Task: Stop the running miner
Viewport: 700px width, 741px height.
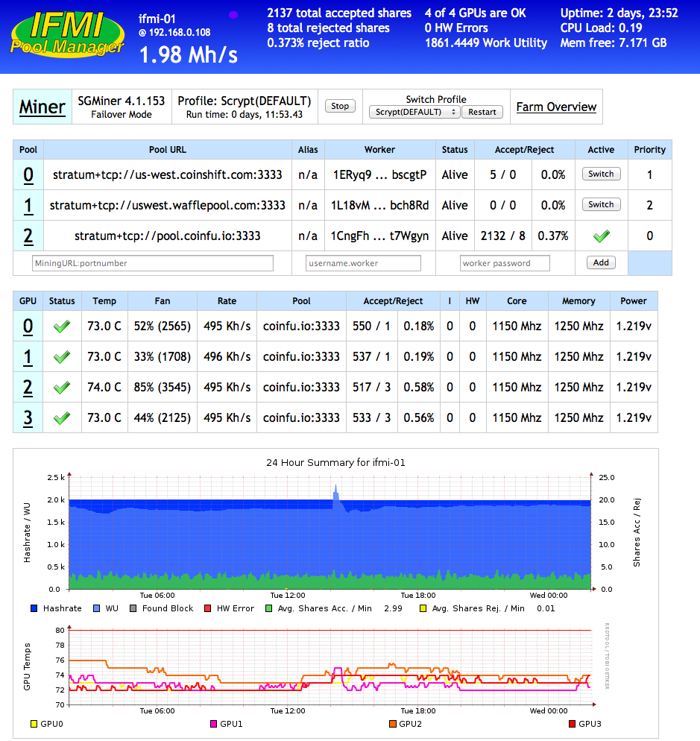Action: pos(340,106)
